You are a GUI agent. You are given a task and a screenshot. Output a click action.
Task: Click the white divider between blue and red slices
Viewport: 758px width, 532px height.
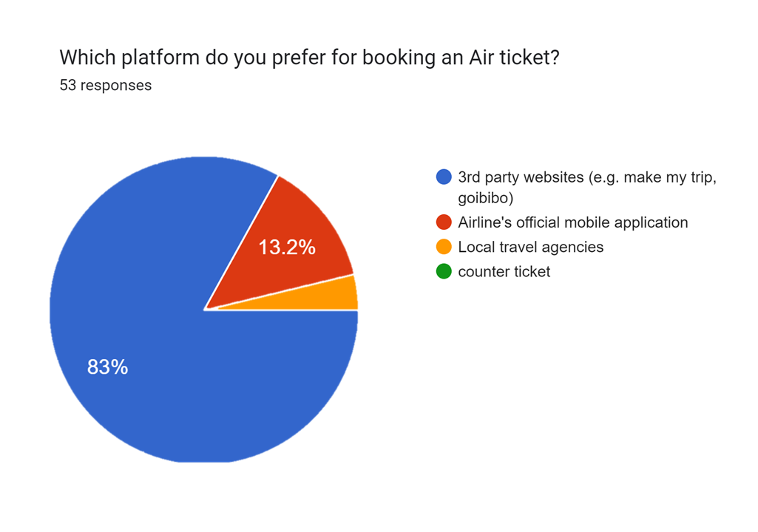241,242
